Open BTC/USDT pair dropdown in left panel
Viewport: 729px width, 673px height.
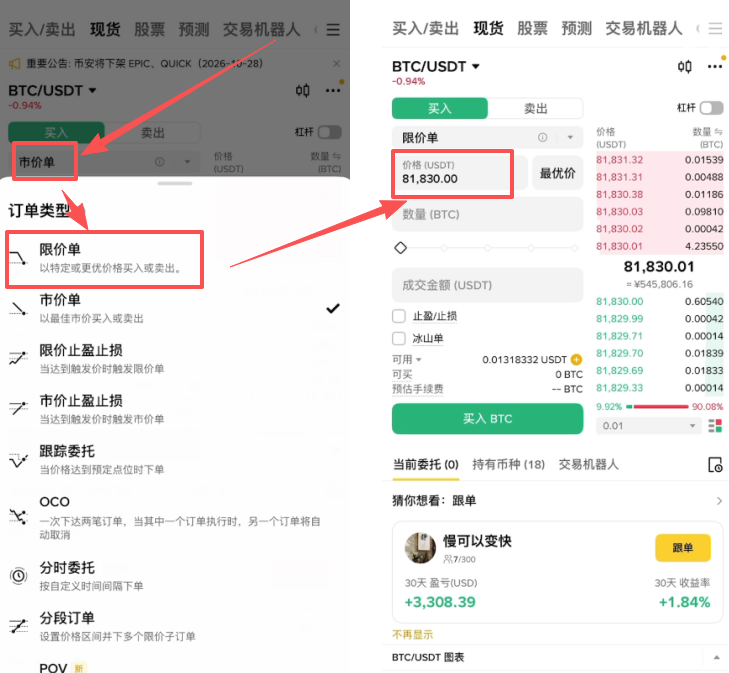(x=52, y=90)
